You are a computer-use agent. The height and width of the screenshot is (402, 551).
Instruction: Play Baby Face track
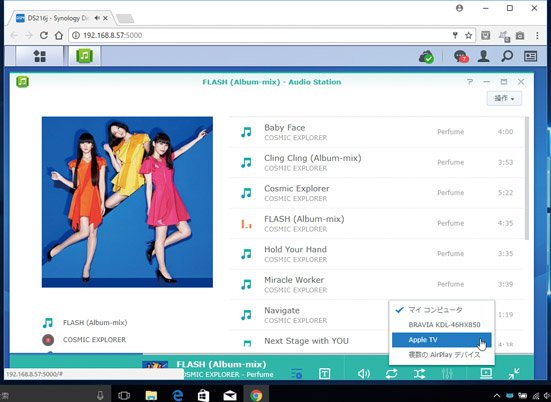(x=376, y=132)
